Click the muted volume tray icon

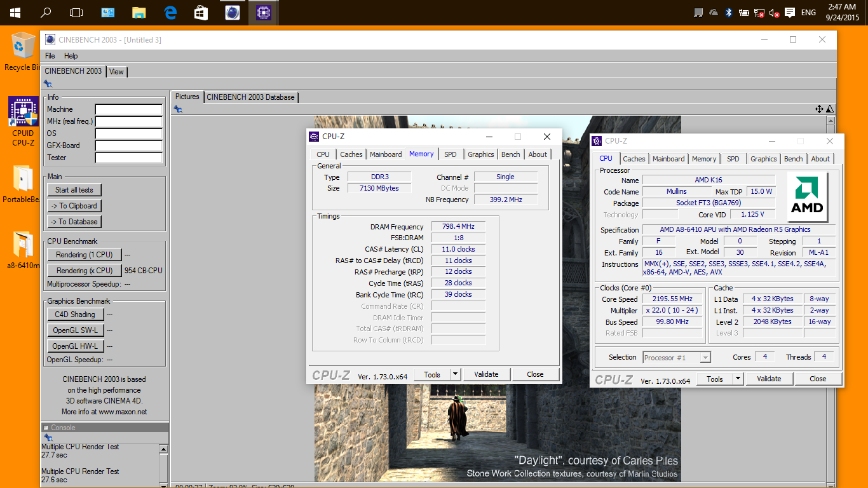pyautogui.click(x=774, y=12)
